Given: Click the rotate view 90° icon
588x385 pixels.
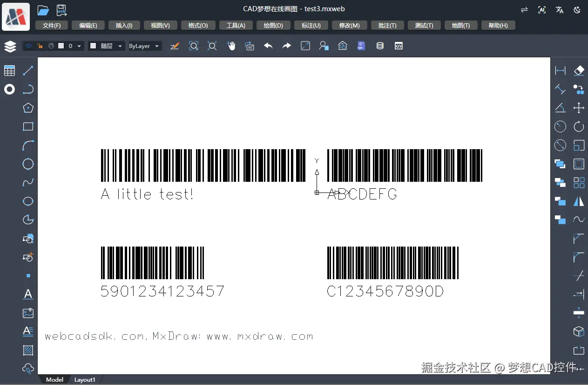Looking at the screenshot, I should (250, 46).
